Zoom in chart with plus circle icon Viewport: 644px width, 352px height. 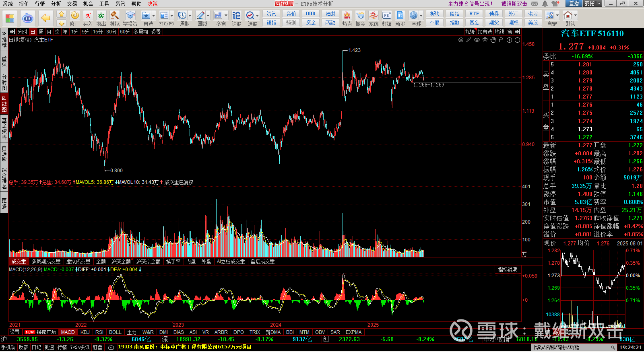[x=509, y=40]
